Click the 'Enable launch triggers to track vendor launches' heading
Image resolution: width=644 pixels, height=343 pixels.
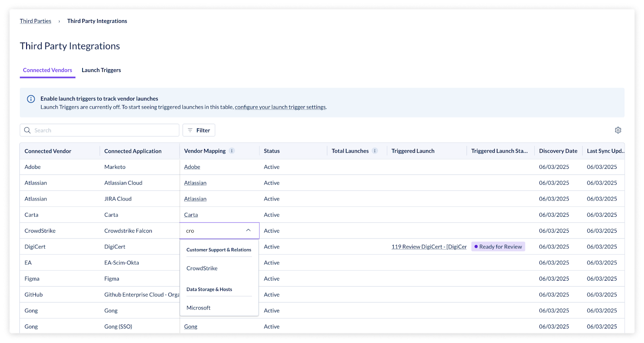pyautogui.click(x=99, y=99)
